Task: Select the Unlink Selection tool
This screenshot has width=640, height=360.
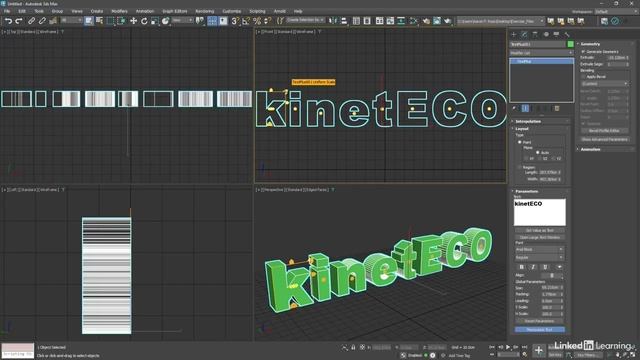Action: [x=42, y=21]
